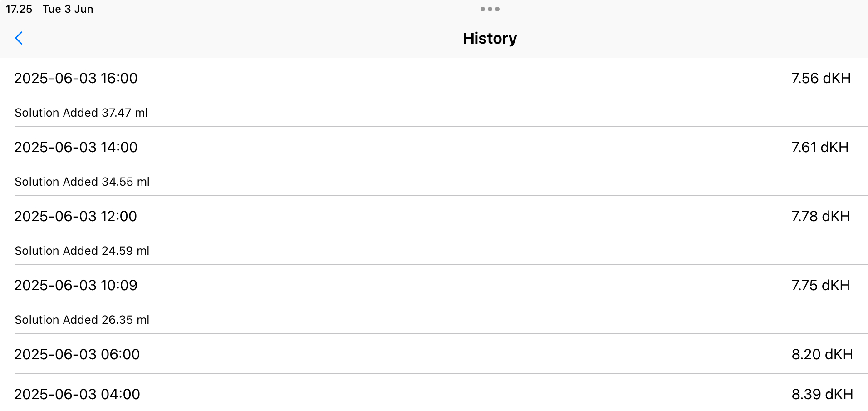
Task: Tap Solution Added 26.35 ml line
Action: [x=82, y=320]
